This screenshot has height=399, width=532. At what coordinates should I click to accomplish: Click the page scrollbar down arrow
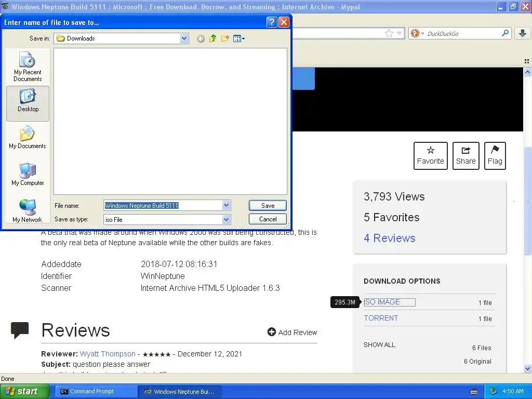[x=527, y=368]
